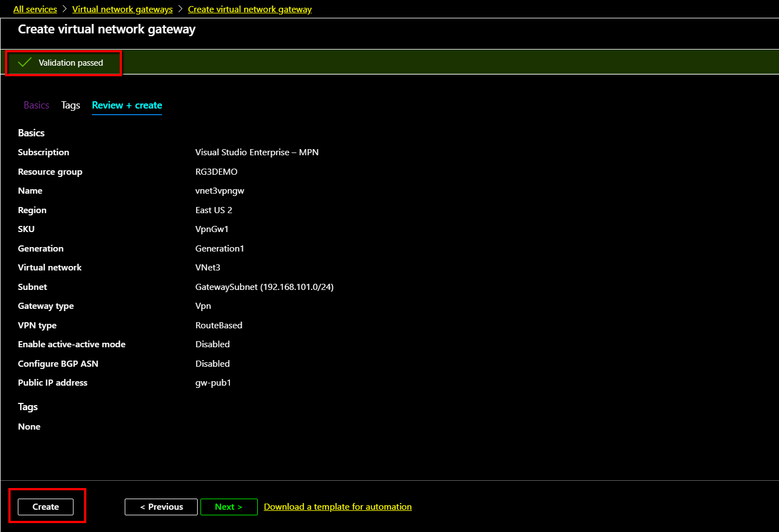Screen dimensions: 779x532
Task: Go back with the Previous button
Action: [161, 507]
